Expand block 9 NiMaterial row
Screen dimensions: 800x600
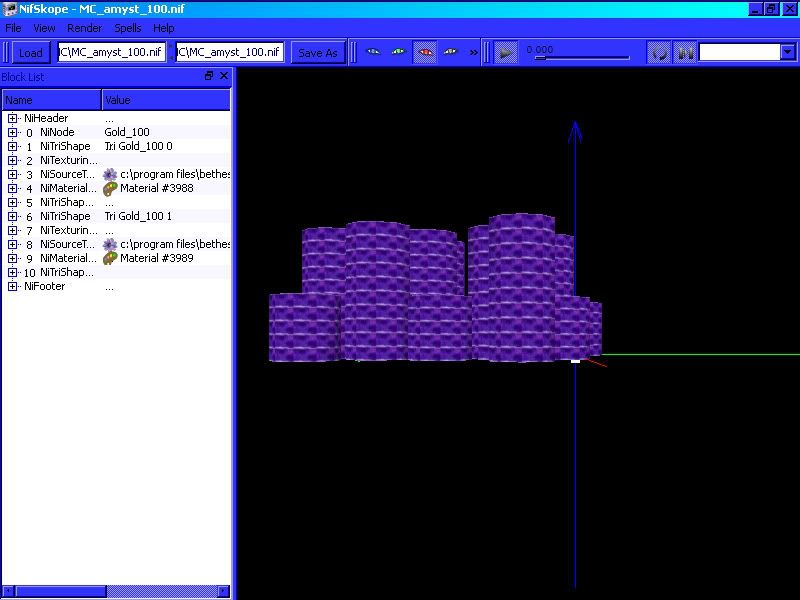tap(12, 259)
